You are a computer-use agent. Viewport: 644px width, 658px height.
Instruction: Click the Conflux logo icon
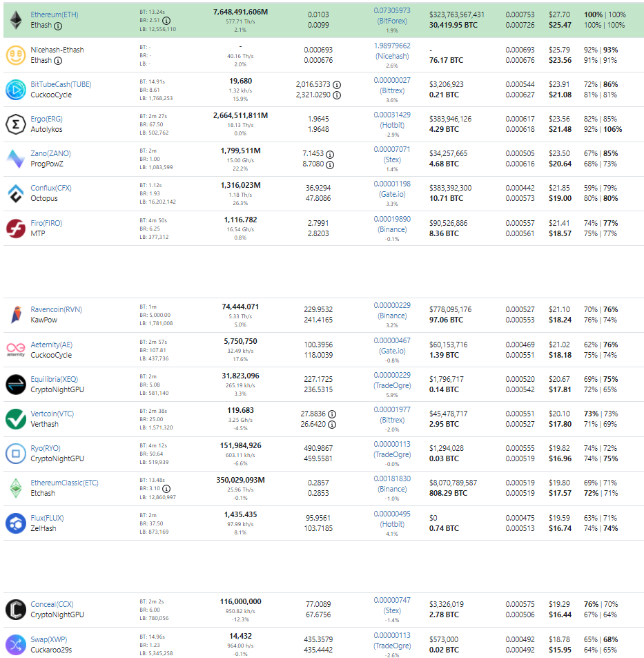16,193
